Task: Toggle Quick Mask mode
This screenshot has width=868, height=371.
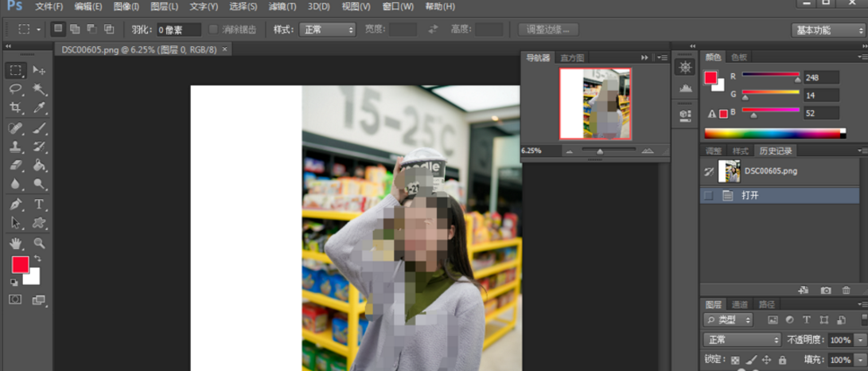Action: tap(15, 299)
